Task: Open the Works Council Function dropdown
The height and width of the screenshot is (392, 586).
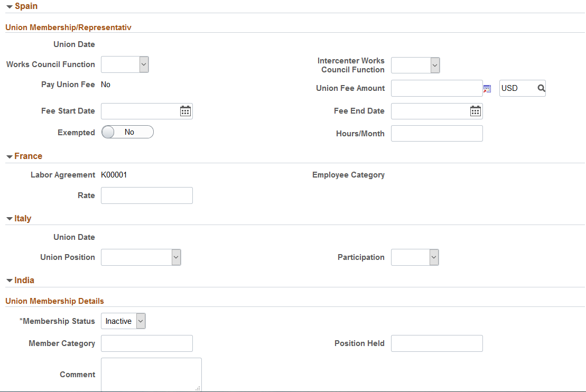Action: point(125,64)
